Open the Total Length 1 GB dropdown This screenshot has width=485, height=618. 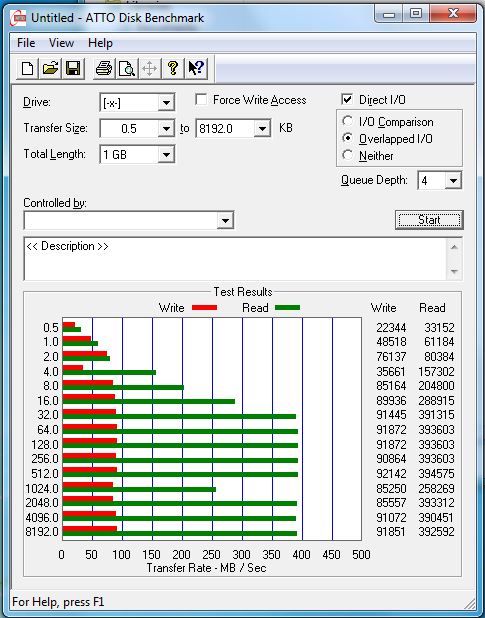[166, 154]
